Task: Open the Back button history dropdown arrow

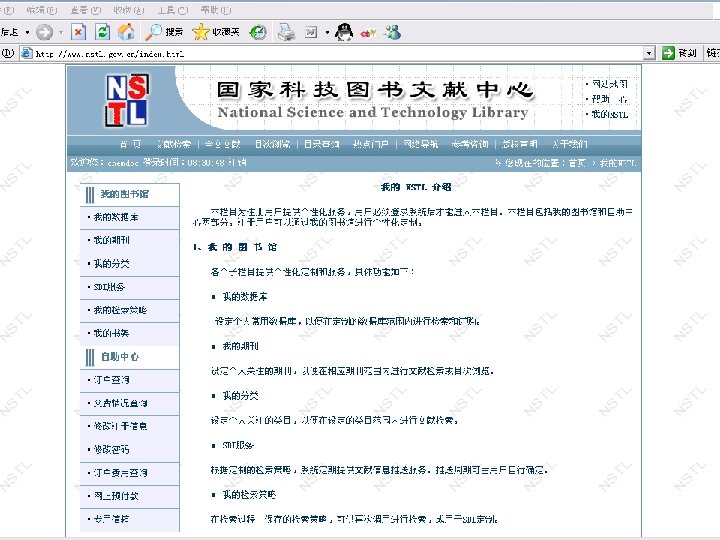Action: tap(28, 32)
